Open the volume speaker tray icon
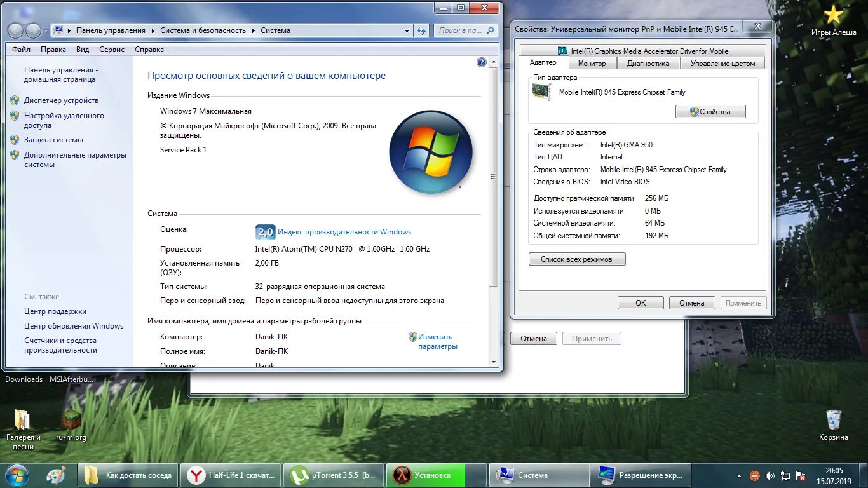The height and width of the screenshot is (488, 868). tap(770, 475)
